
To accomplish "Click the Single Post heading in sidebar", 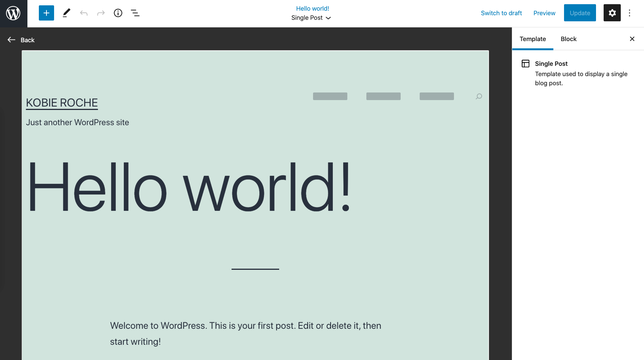I will point(551,64).
